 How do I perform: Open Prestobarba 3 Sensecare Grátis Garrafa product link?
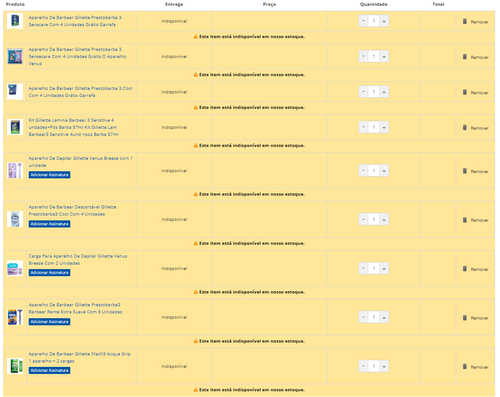point(75,21)
